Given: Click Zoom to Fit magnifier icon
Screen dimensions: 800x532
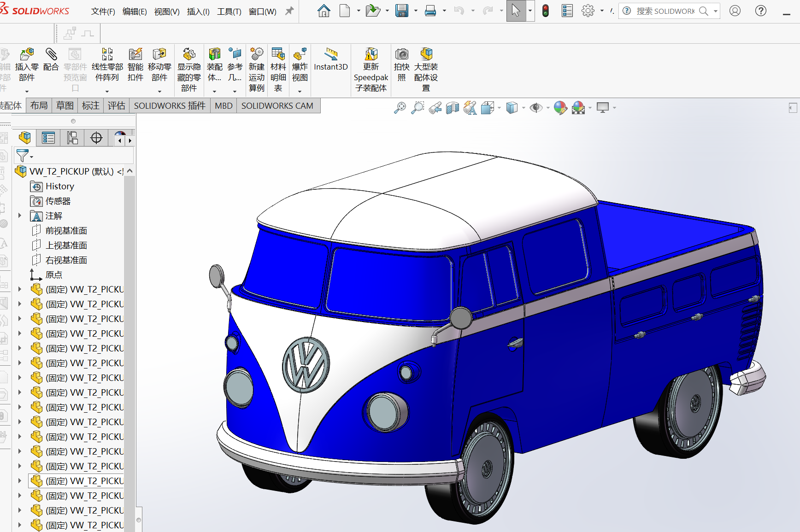Looking at the screenshot, I should 400,108.
